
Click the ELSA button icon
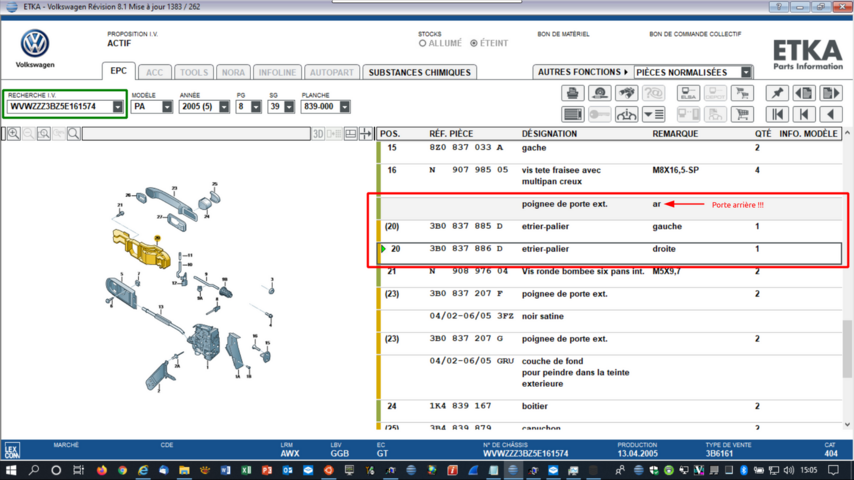688,93
